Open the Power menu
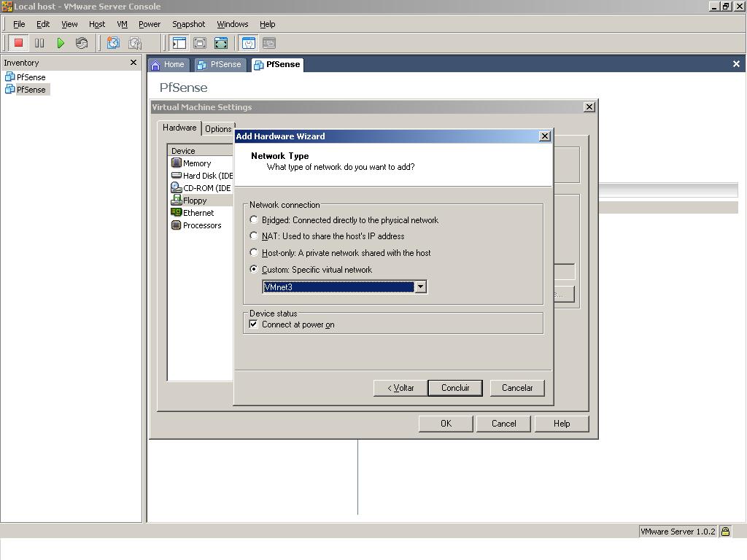The image size is (747, 560). coord(149,24)
